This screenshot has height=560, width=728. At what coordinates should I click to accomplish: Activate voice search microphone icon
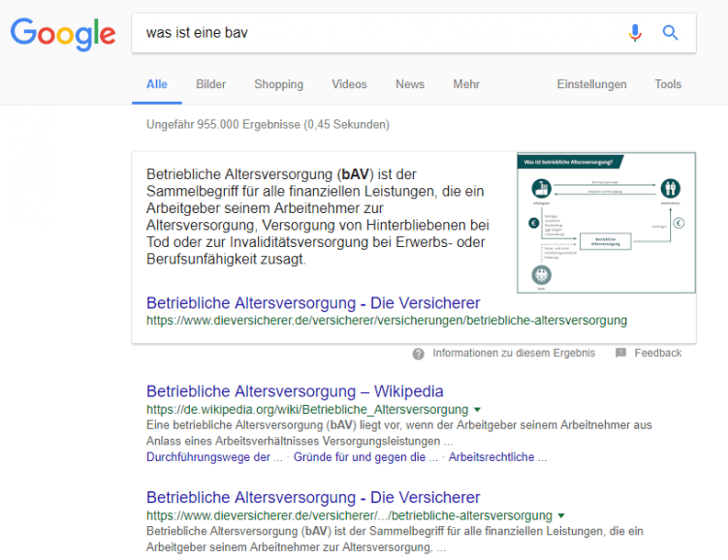coord(635,33)
